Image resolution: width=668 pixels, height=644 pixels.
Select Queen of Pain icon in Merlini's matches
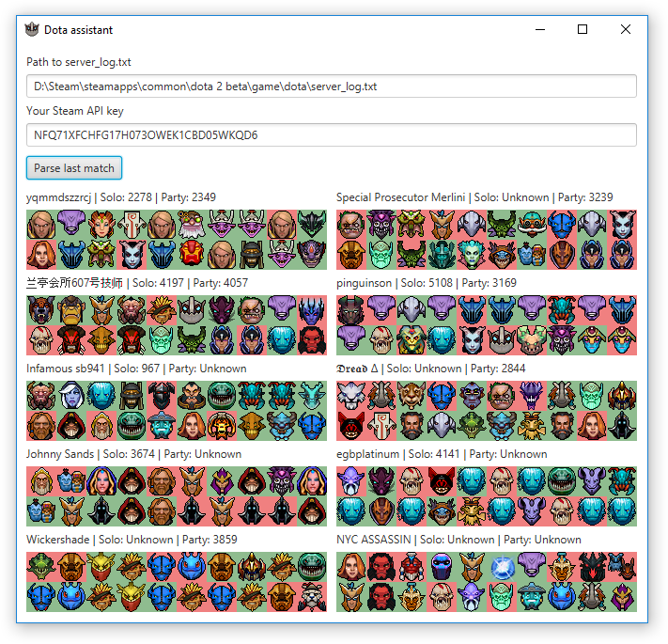pyautogui.click(x=622, y=225)
